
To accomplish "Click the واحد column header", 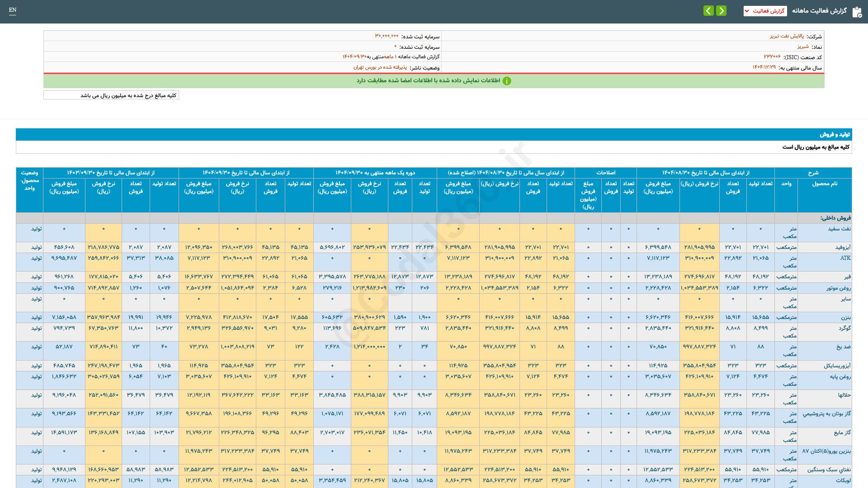I will 786,184.
